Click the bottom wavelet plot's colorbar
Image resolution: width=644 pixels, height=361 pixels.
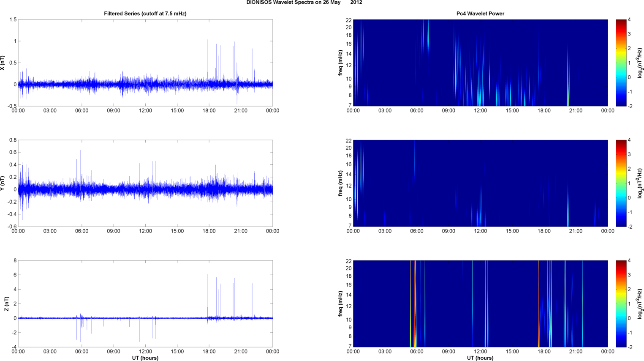click(x=621, y=304)
